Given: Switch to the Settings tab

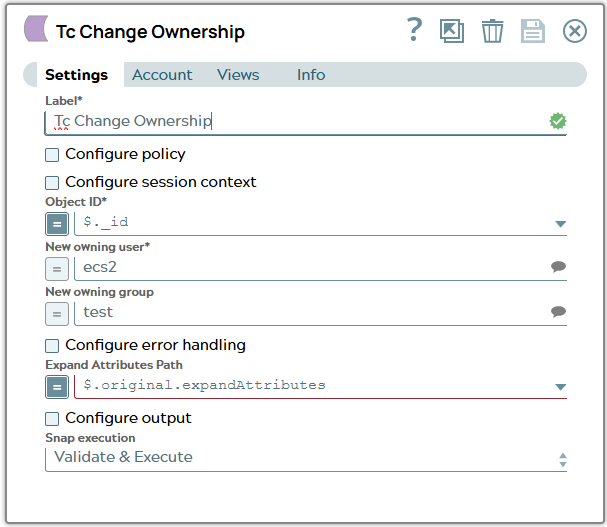Looking at the screenshot, I should point(76,75).
